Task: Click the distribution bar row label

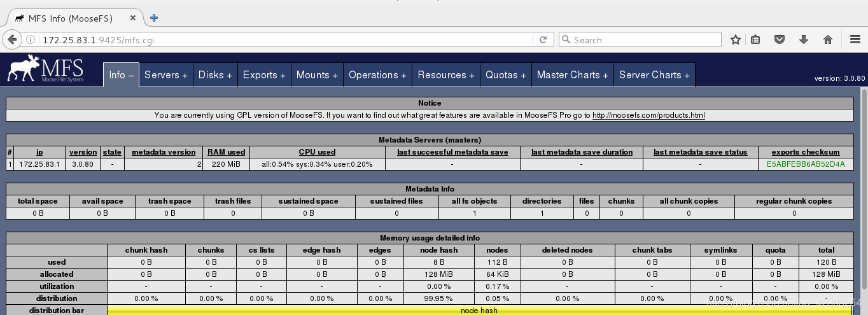Action: [57, 311]
